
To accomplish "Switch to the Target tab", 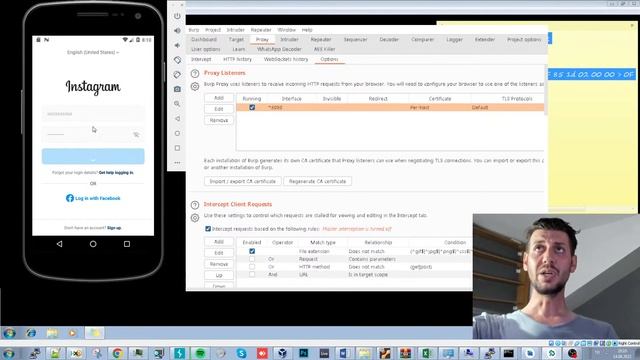I will [x=236, y=40].
